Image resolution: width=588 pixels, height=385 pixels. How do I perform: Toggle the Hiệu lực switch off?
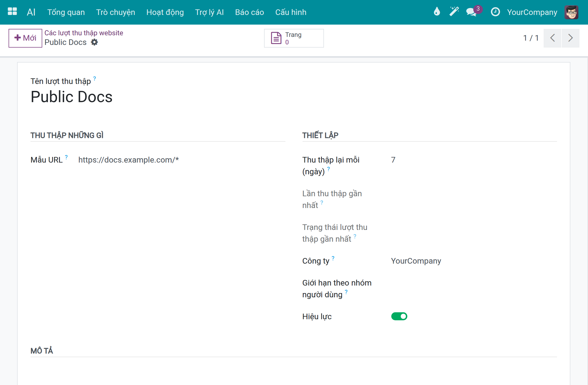click(x=399, y=316)
